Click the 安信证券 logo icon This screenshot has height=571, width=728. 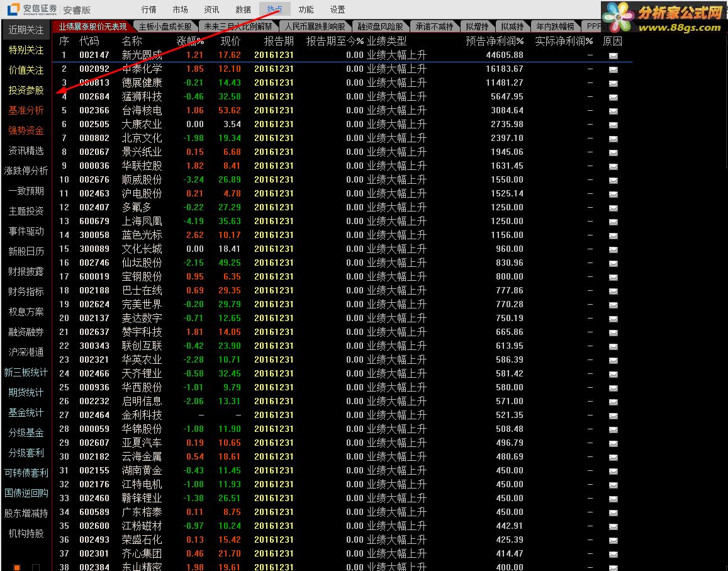tap(13, 9)
